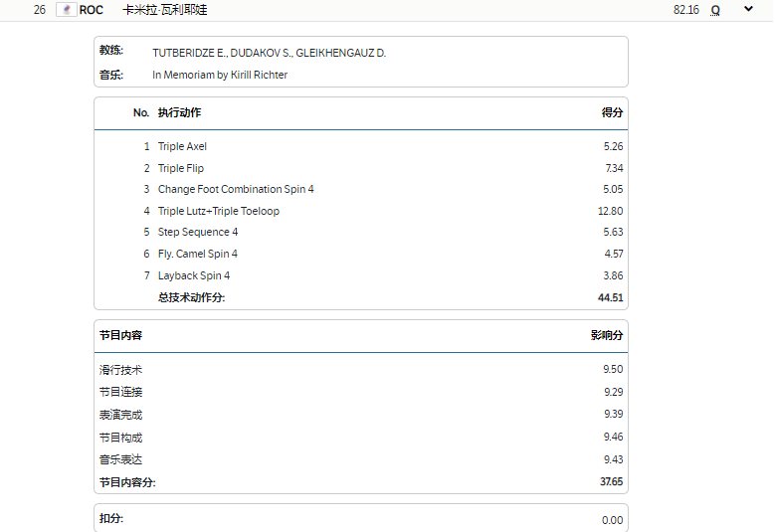This screenshot has width=775, height=532.
Task: Click the 执行动作 column header
Action: (x=179, y=112)
